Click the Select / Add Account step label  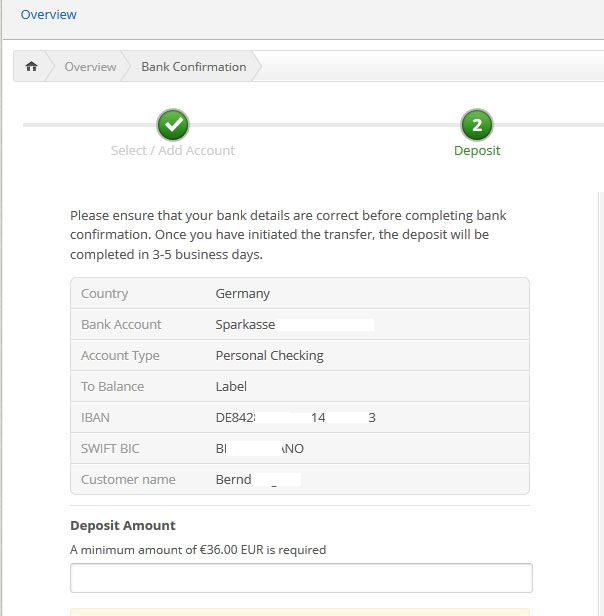coord(173,151)
